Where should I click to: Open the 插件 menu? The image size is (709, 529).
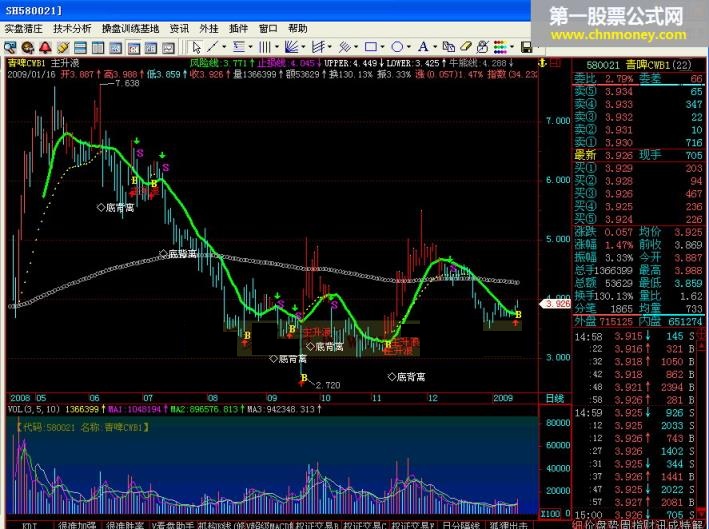pyautogui.click(x=238, y=29)
